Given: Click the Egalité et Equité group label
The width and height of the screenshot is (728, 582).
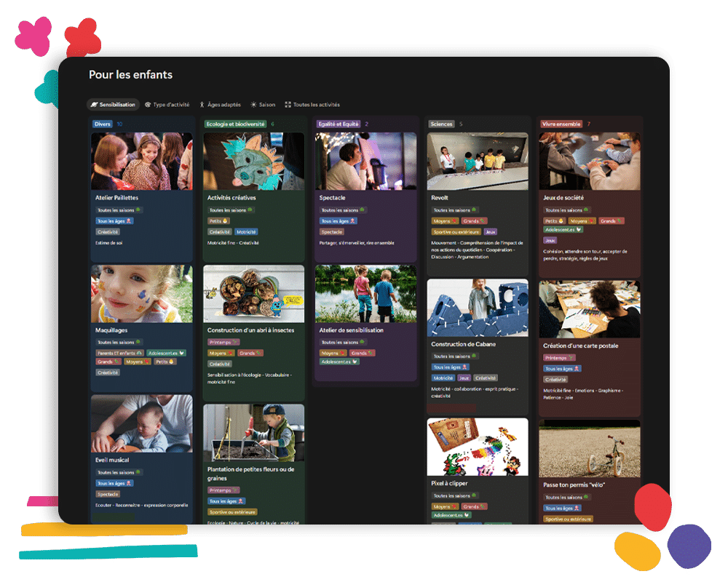Looking at the screenshot, I should tap(339, 124).
